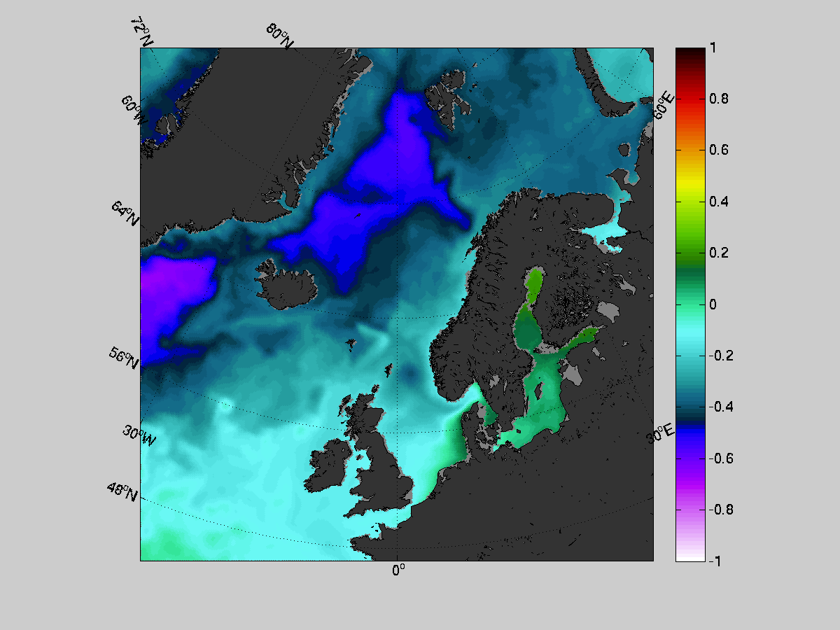Image resolution: width=840 pixels, height=630 pixels.
Task: Click the colorbar tick label 0.8
Action: click(718, 99)
